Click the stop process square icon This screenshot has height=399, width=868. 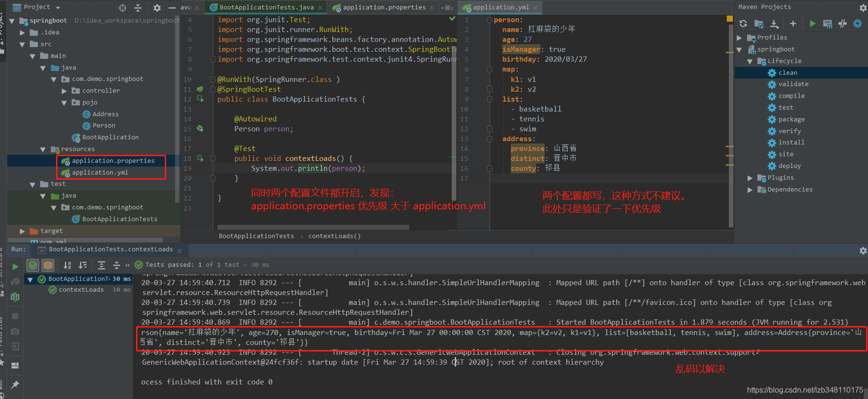pos(15,316)
